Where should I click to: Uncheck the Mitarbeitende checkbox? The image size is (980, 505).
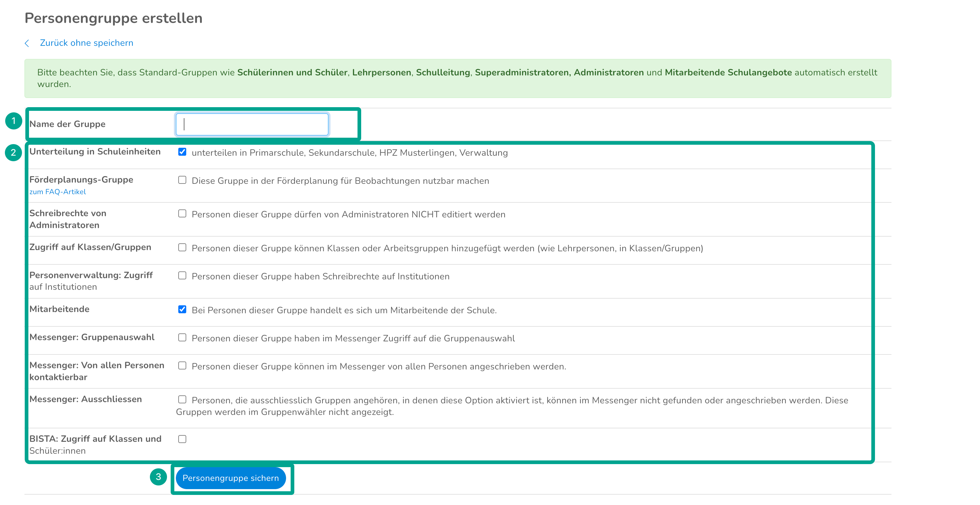click(x=182, y=309)
